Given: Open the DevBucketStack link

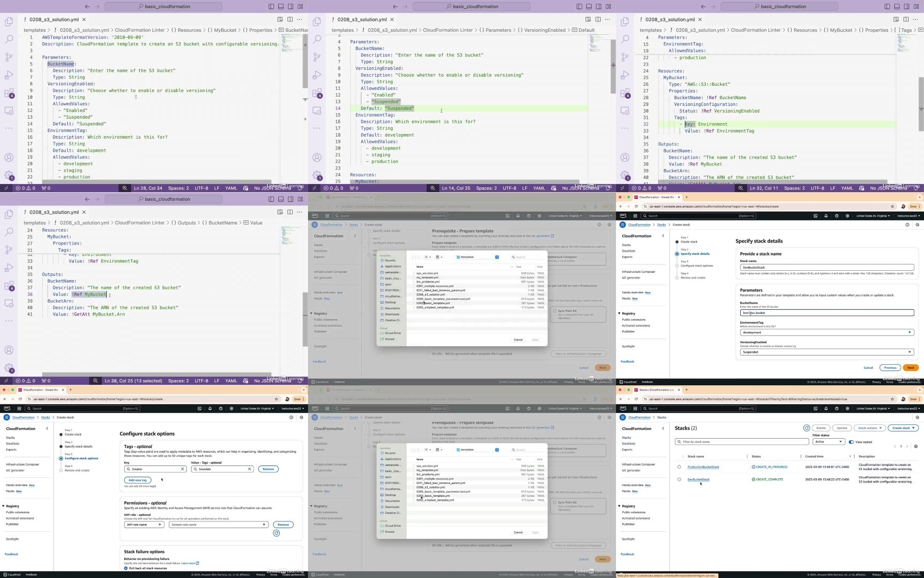Looking at the screenshot, I should tap(698, 479).
